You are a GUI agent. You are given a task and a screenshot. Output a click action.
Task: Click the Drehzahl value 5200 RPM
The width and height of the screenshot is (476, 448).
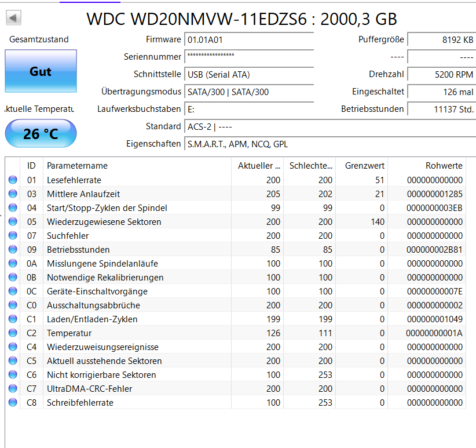click(x=442, y=74)
